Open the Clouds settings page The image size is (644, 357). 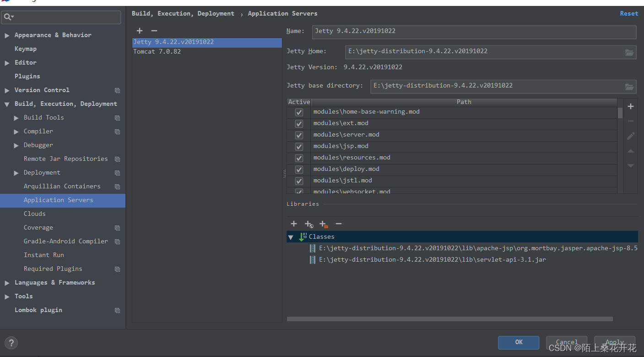35,214
